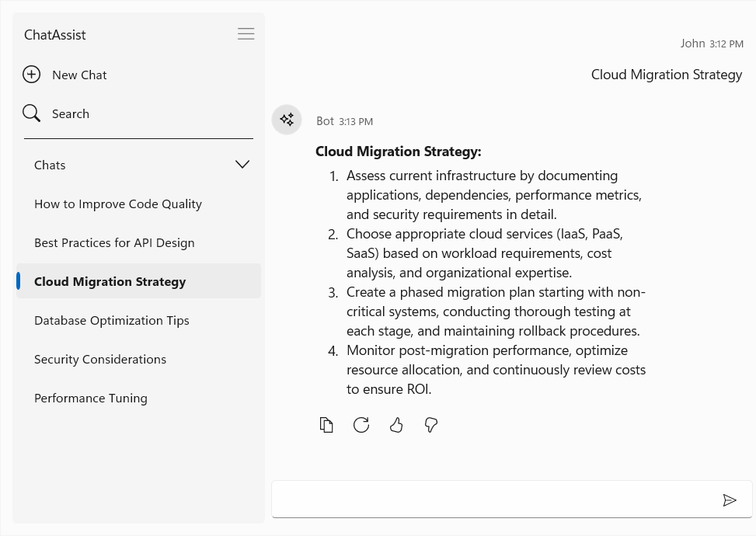Image resolution: width=756 pixels, height=536 pixels.
Task: Like the bot response with thumbs up
Action: click(395, 425)
